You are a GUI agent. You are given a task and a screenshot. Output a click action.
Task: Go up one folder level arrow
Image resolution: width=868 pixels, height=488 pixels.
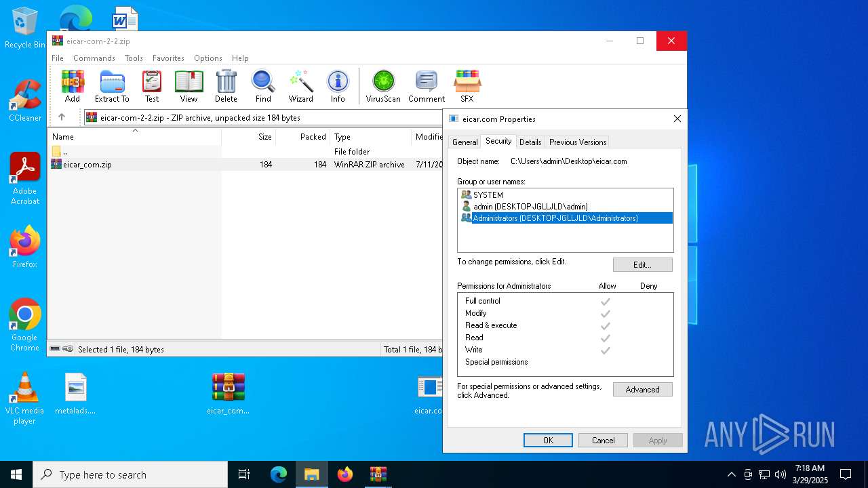pos(62,117)
